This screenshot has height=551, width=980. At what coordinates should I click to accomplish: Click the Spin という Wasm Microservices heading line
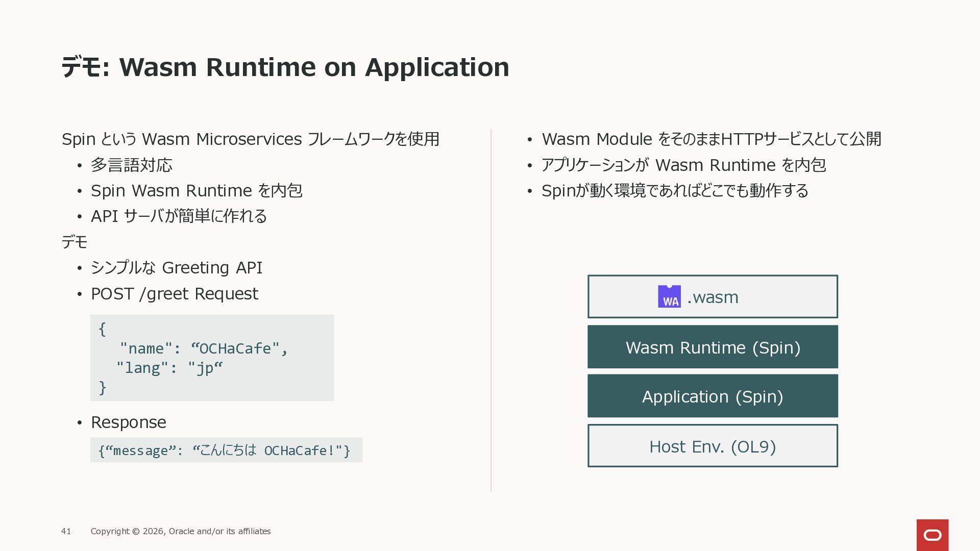point(250,139)
